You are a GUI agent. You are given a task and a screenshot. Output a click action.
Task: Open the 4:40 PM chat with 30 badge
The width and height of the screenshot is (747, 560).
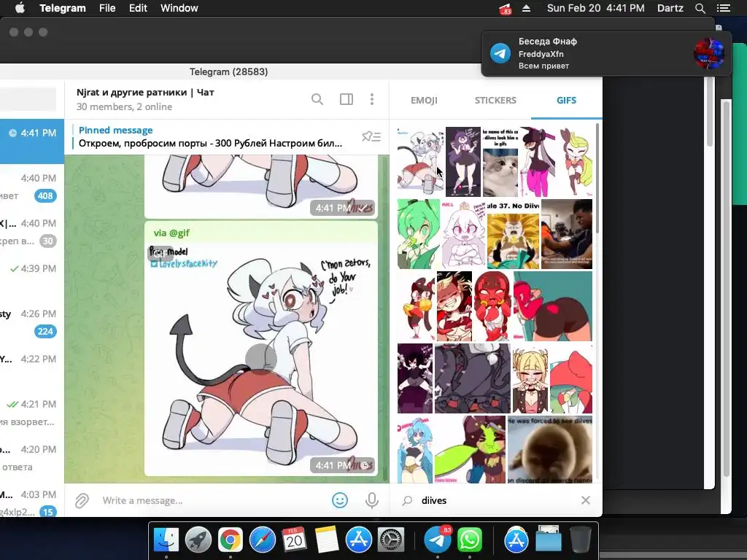(x=32, y=232)
